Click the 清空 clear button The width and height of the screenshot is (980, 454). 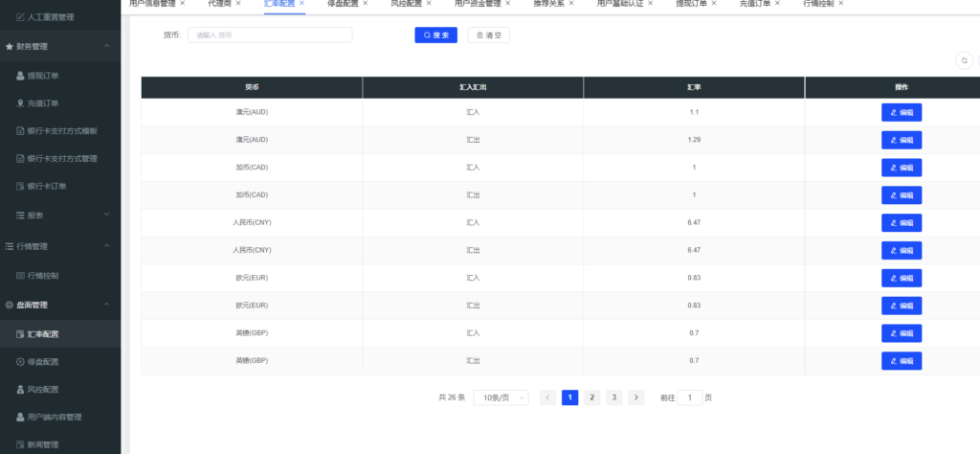tap(489, 35)
